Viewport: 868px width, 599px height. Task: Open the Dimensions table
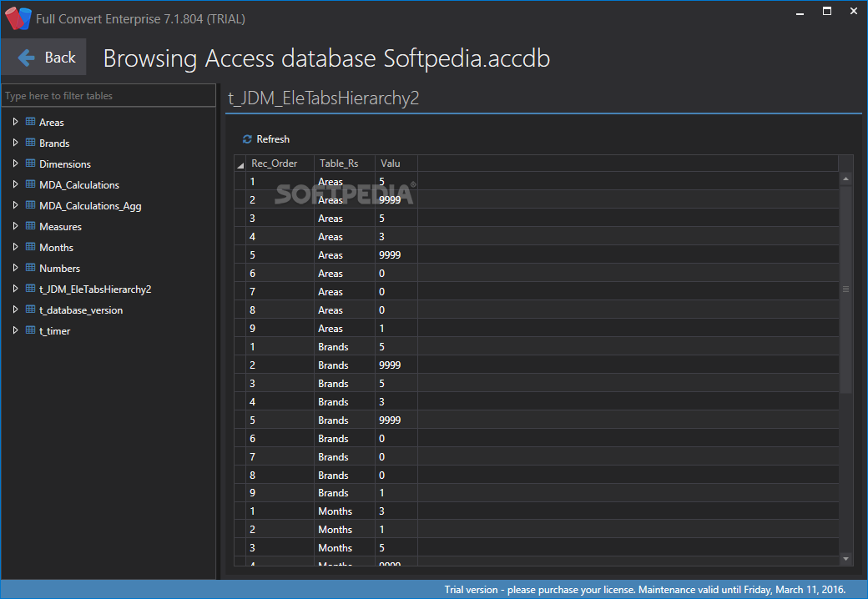coord(65,164)
